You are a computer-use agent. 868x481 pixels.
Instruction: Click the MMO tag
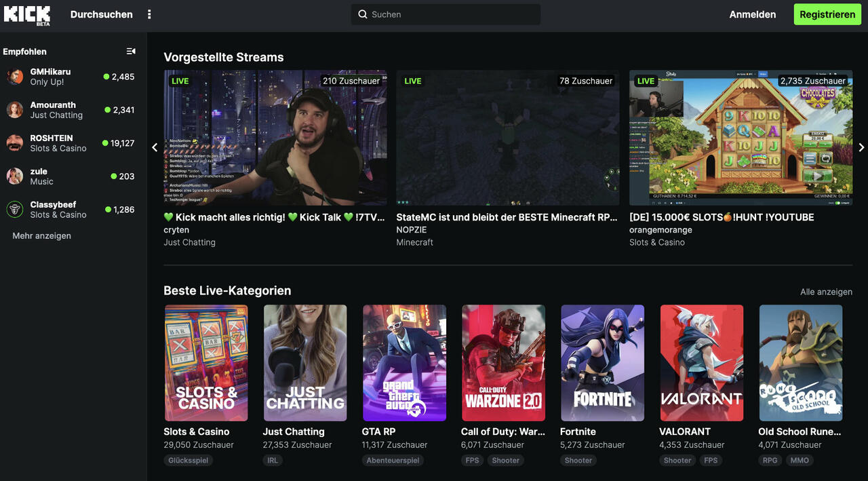800,460
